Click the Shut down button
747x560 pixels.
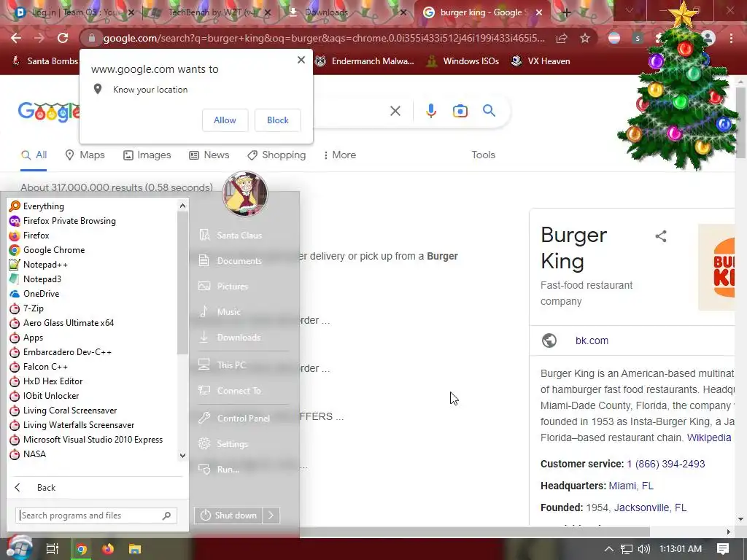(x=228, y=516)
